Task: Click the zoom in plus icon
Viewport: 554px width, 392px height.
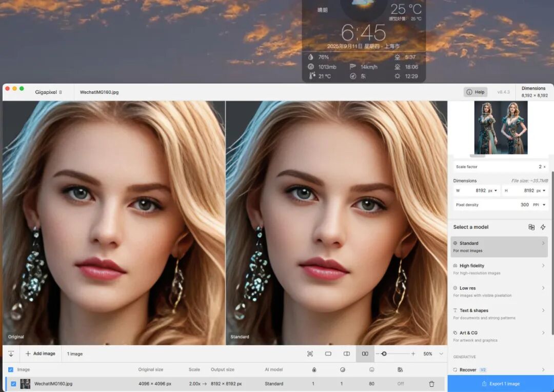Action: tap(413, 354)
